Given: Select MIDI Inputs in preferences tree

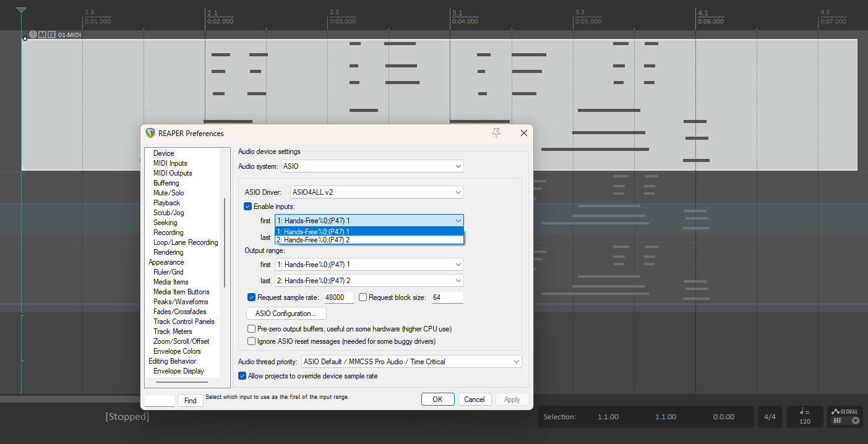Looking at the screenshot, I should [x=170, y=163].
